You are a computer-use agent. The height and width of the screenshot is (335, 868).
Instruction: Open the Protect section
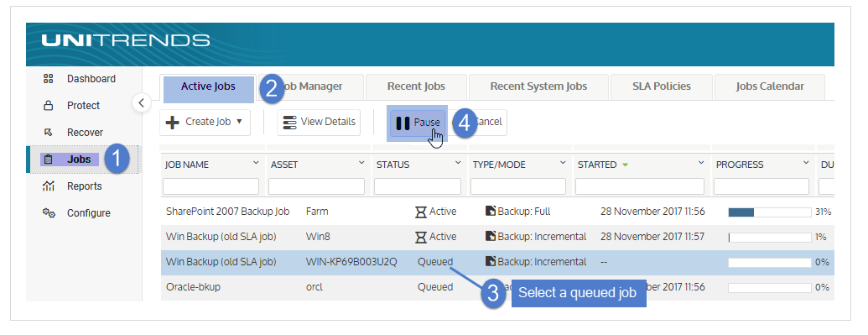[x=84, y=106]
